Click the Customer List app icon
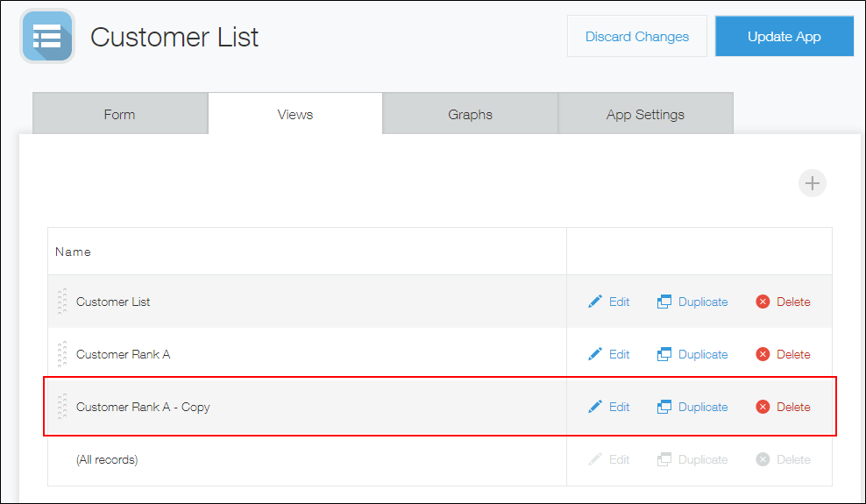 [47, 36]
